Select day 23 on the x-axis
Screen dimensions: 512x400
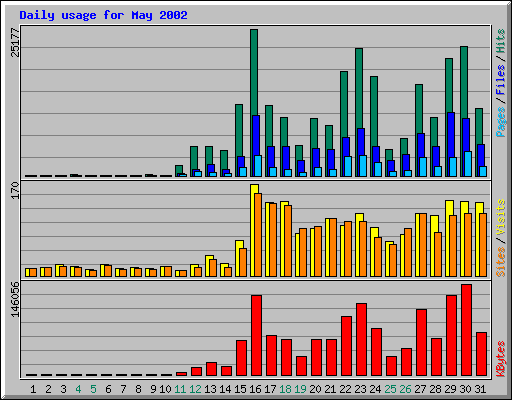[360, 389]
